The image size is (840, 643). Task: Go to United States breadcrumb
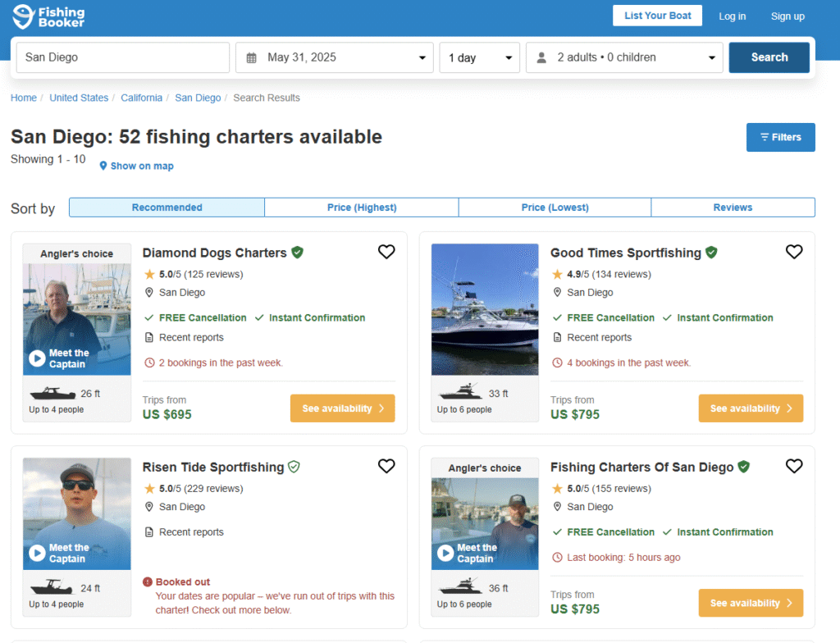click(x=79, y=98)
